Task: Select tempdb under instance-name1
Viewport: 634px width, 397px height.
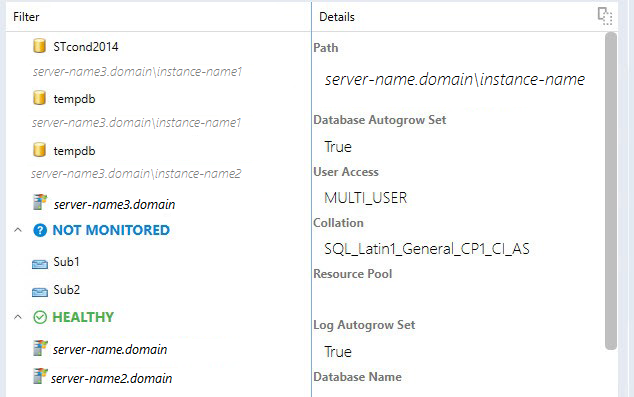Action: coord(74,99)
